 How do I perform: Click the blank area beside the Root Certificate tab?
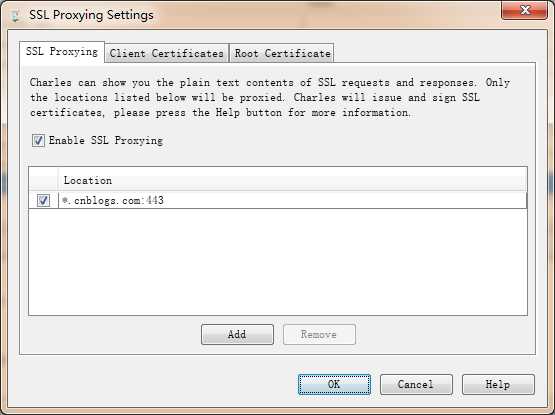435,53
